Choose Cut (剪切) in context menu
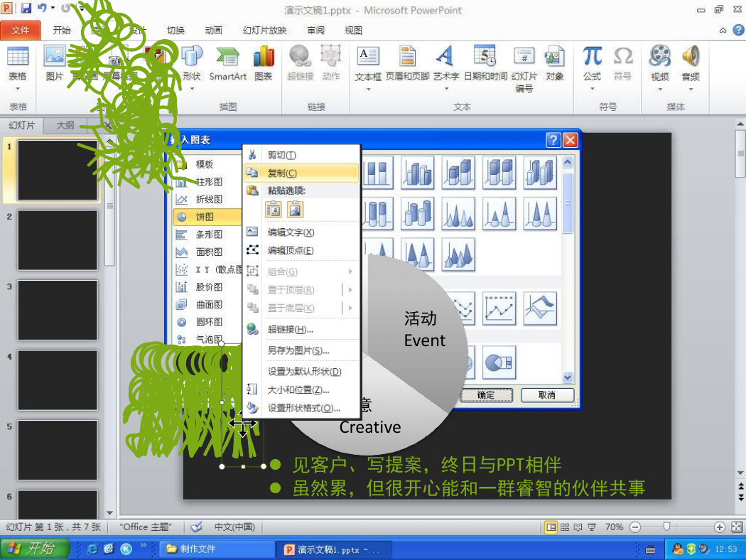The image size is (746, 560). 301,155
